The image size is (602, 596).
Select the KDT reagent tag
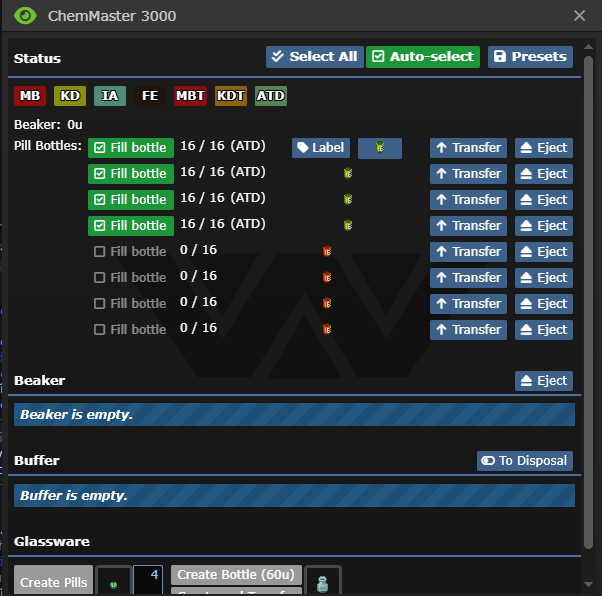[x=231, y=96]
